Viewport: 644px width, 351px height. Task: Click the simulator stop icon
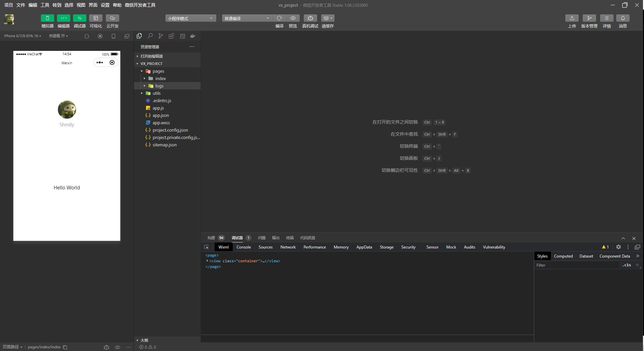pyautogui.click(x=100, y=36)
